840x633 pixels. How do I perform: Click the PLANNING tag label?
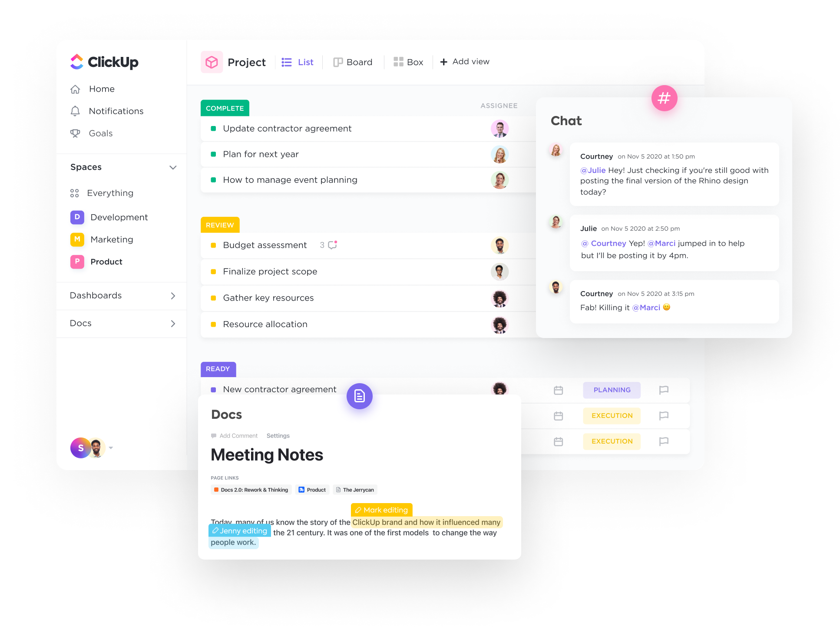tap(612, 390)
